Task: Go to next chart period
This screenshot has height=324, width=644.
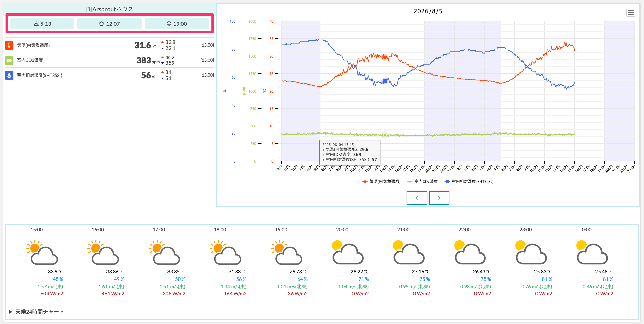Action: pyautogui.click(x=439, y=198)
